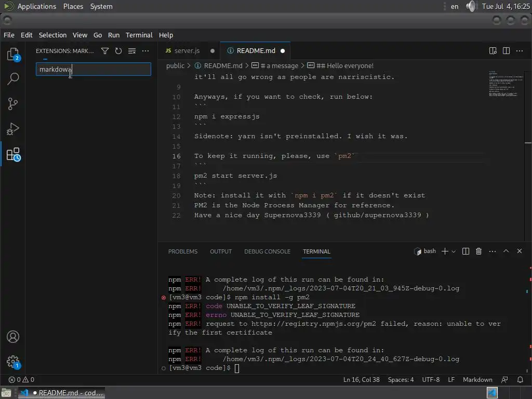Switch to the PROBLEMS panel tab
Screen dimensions: 532x399
(x=183, y=251)
